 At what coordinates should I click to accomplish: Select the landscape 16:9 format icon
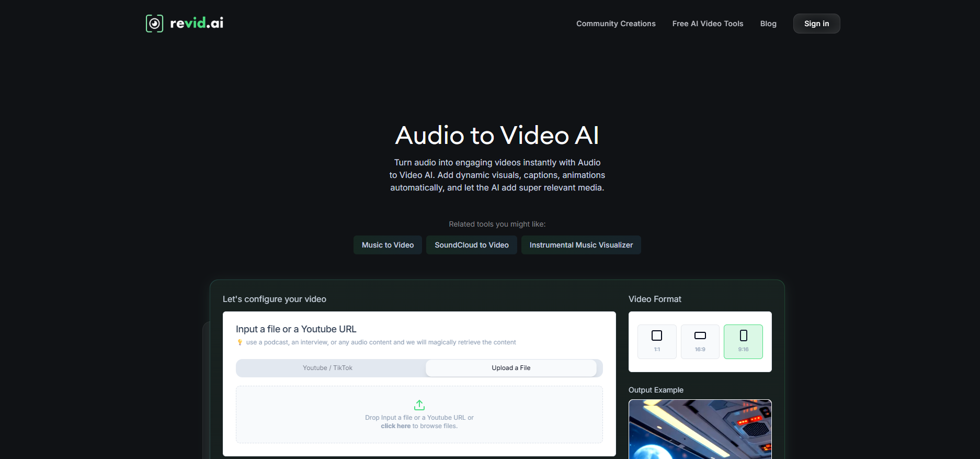tap(700, 336)
